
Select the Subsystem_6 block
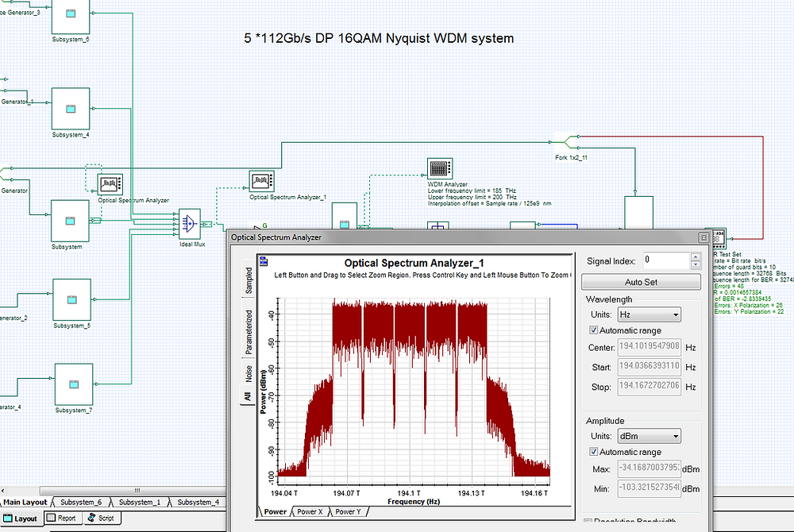70,17
